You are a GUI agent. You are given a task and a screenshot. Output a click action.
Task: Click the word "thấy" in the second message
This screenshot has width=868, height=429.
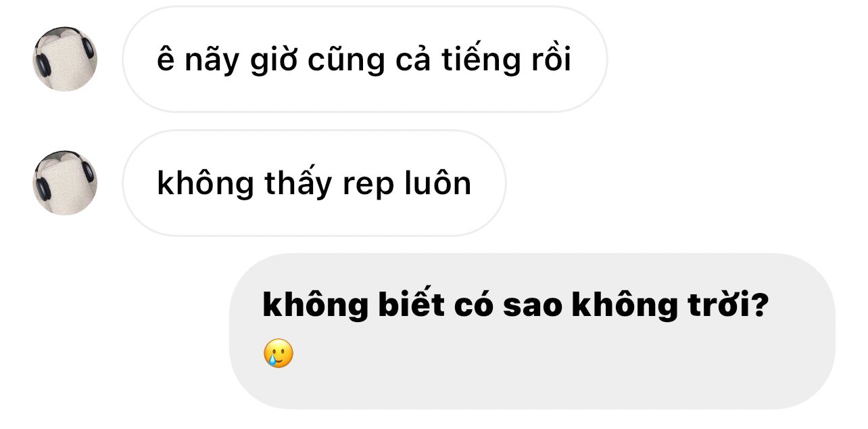tap(298, 183)
